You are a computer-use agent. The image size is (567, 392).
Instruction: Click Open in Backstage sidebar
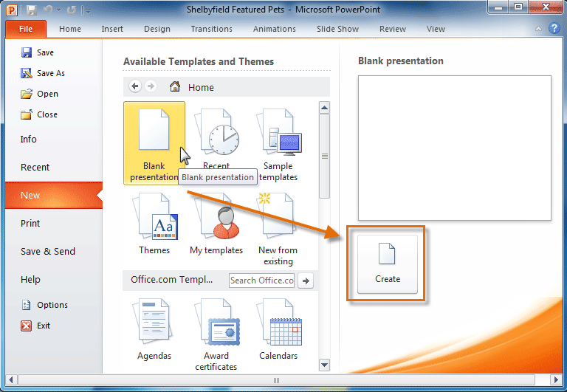point(39,94)
